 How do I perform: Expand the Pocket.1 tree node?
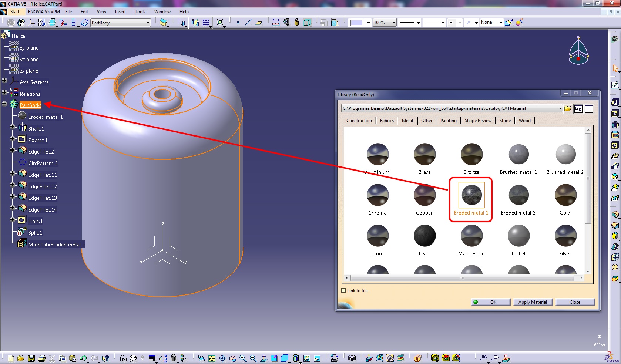tap(12, 138)
